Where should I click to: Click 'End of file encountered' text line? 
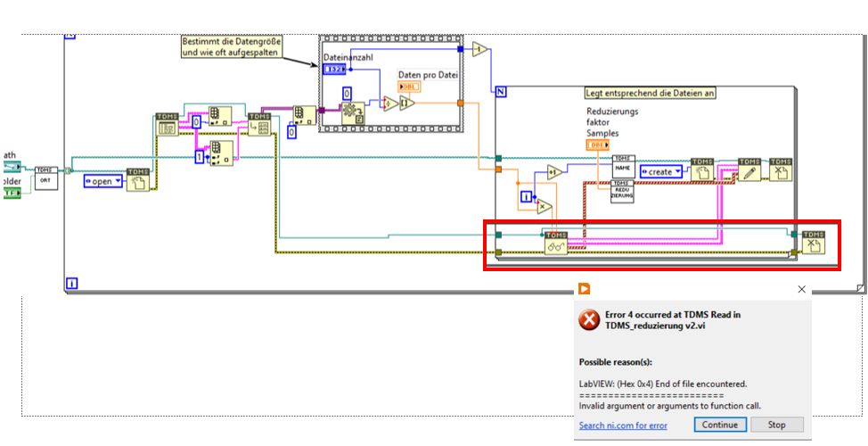coord(663,384)
